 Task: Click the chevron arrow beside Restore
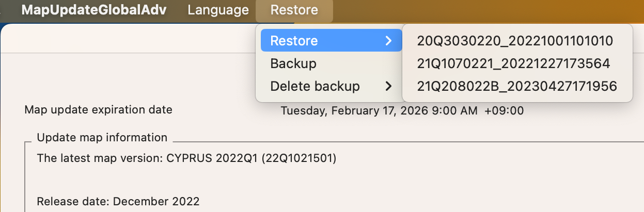(389, 41)
